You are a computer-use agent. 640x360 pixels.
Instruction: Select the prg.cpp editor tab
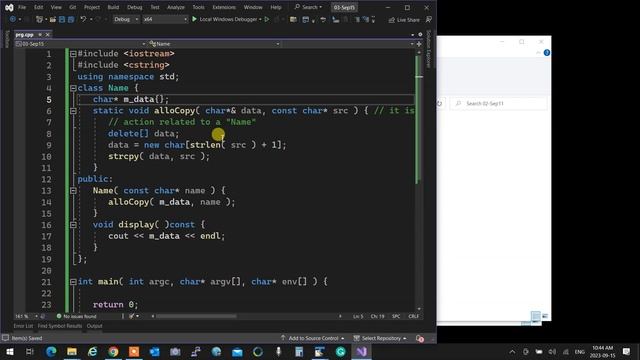coord(24,35)
